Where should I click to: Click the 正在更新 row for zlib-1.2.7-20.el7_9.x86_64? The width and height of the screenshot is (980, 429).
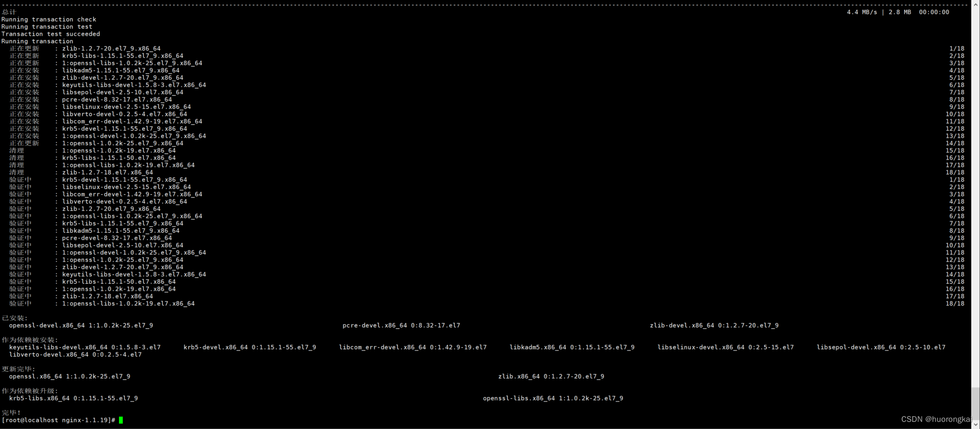(486, 48)
